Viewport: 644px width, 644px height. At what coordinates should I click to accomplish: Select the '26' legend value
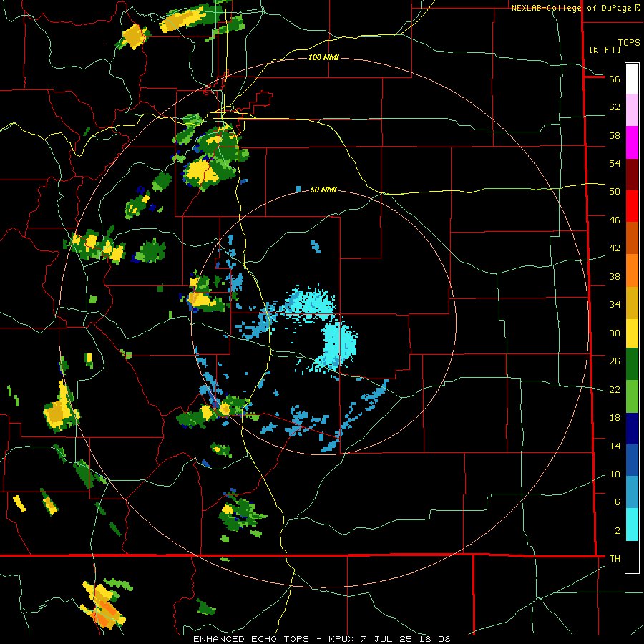(x=615, y=361)
